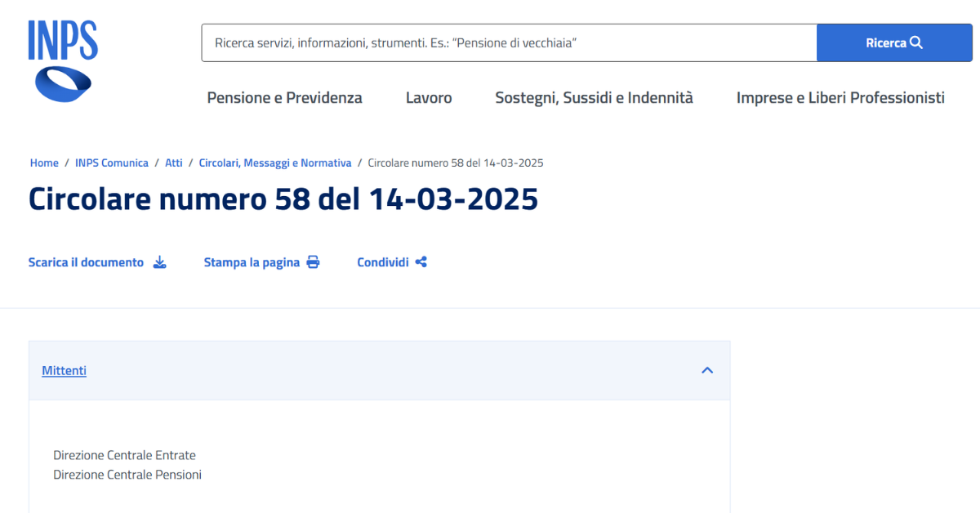Screen dimensions: 980x518
Task: Click current breadcrumb Circolare numero 58 del 14-03-2025
Action: tap(456, 163)
